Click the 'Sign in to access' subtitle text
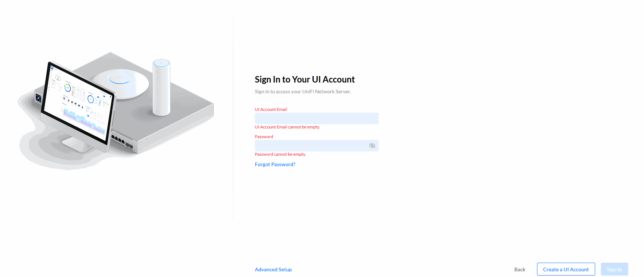This screenshot has width=644, height=277. pyautogui.click(x=303, y=91)
